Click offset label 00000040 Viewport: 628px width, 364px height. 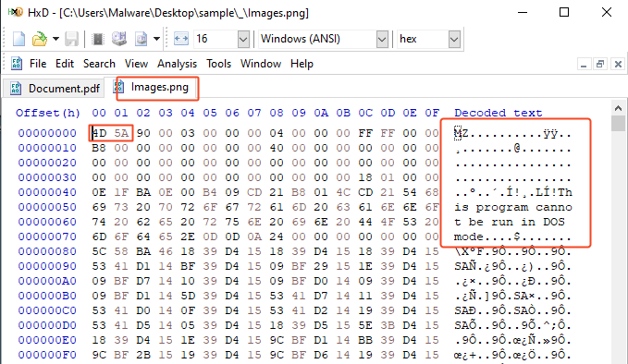pos(47,192)
